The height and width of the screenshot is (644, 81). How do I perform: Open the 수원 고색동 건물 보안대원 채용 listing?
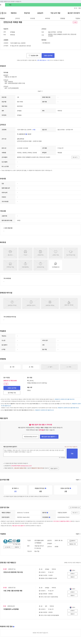point(13,591)
